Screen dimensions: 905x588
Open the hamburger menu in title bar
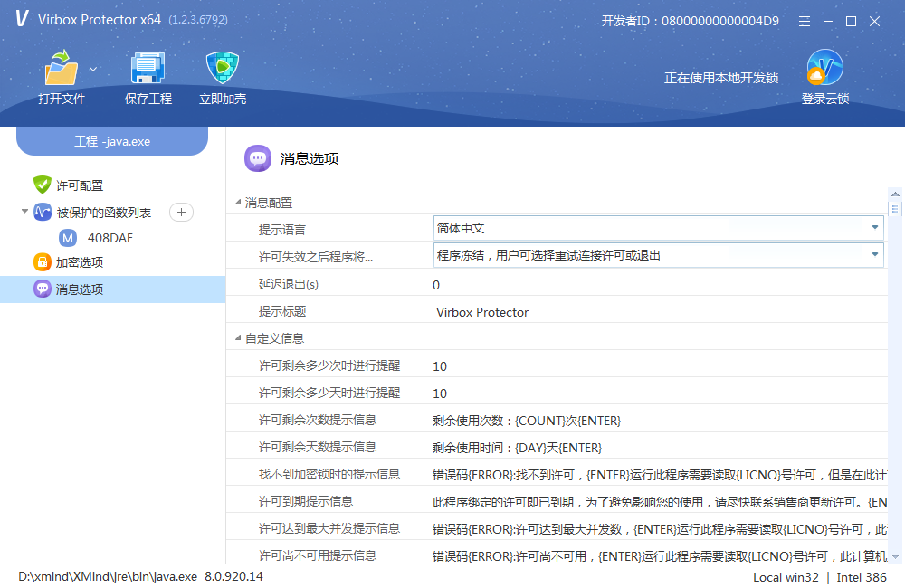804,22
